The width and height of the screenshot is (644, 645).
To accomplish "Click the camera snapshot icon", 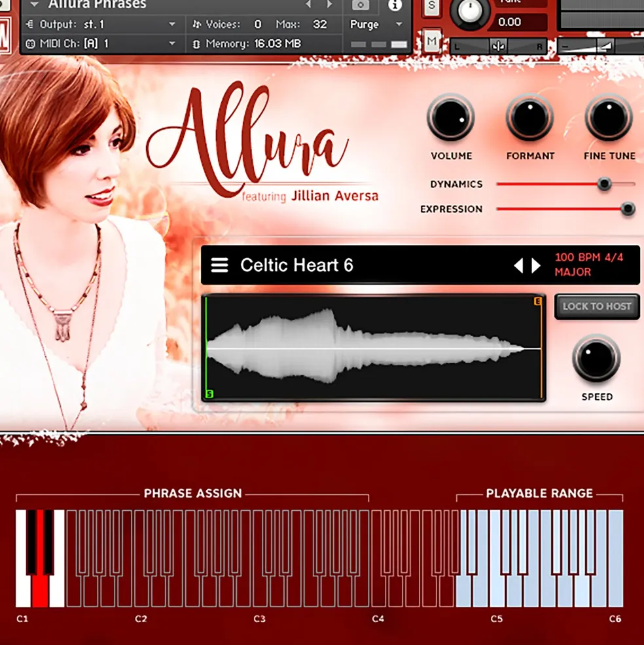I will pos(361,5).
